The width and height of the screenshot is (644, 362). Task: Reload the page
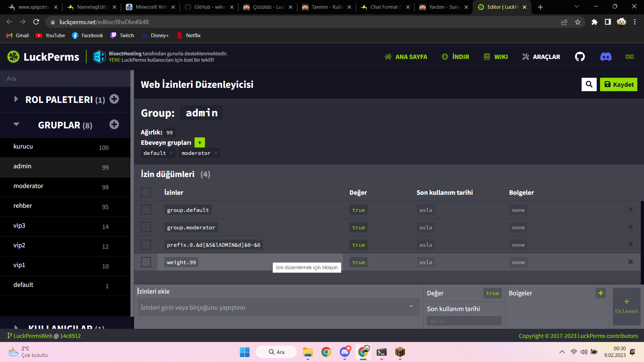[36, 22]
